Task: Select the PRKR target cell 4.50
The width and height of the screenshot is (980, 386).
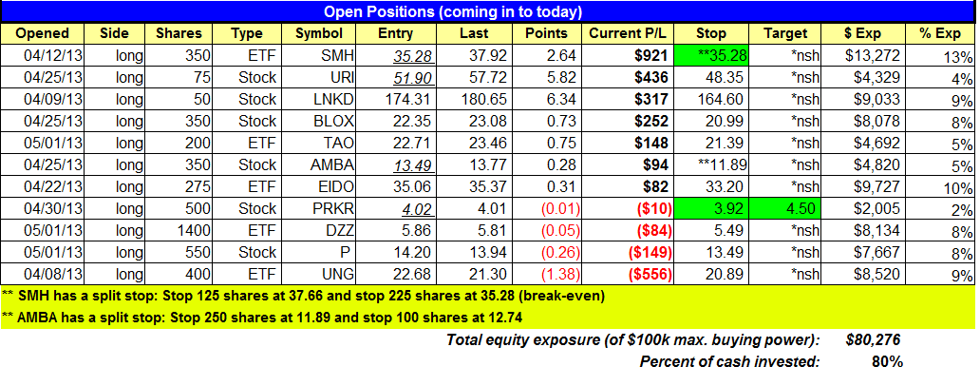Action: [x=786, y=208]
